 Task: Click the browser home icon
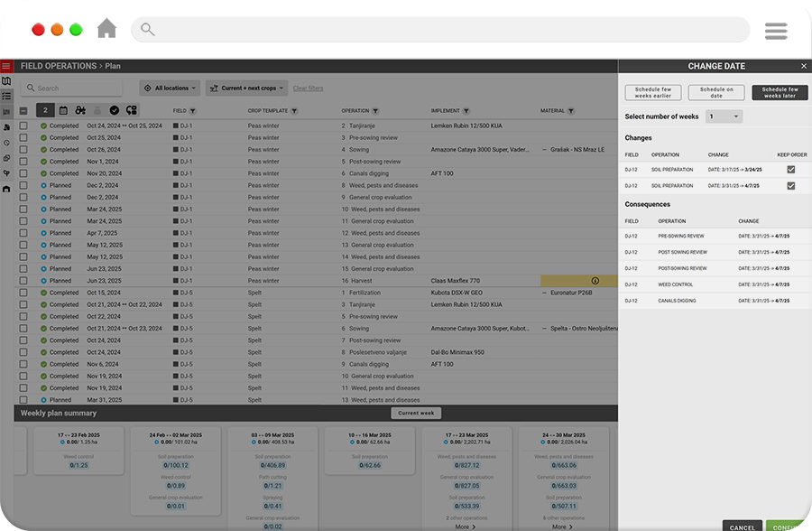pyautogui.click(x=106, y=29)
